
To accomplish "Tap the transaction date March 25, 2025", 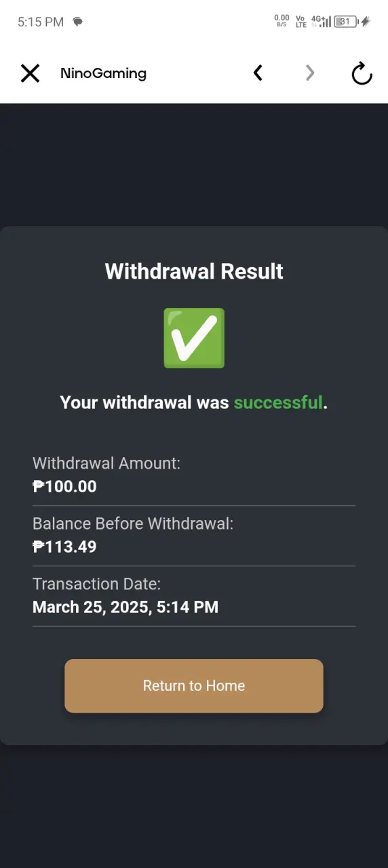I will pos(125,607).
